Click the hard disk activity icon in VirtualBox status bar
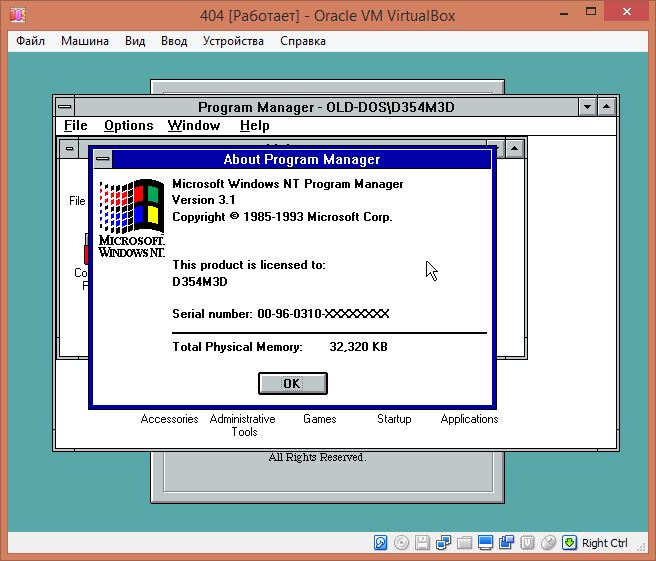The image size is (656, 561). point(380,543)
